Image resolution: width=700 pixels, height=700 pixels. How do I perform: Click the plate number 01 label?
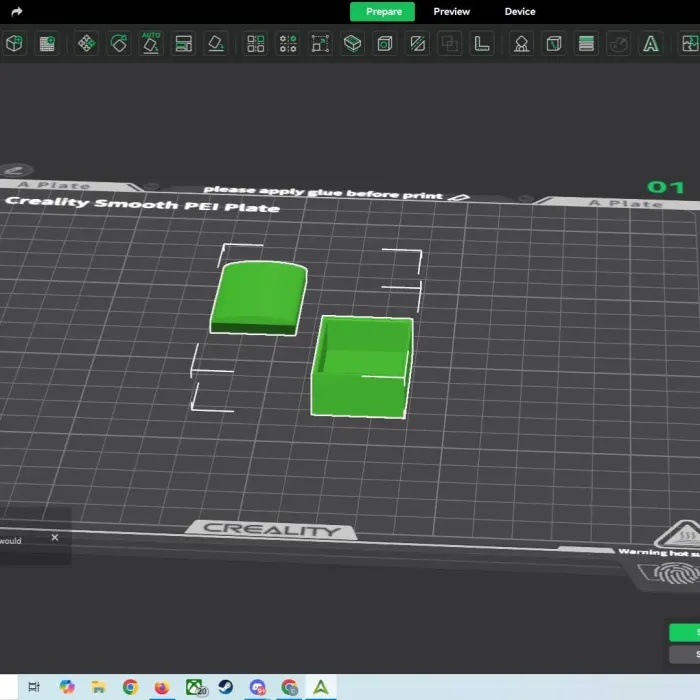666,187
